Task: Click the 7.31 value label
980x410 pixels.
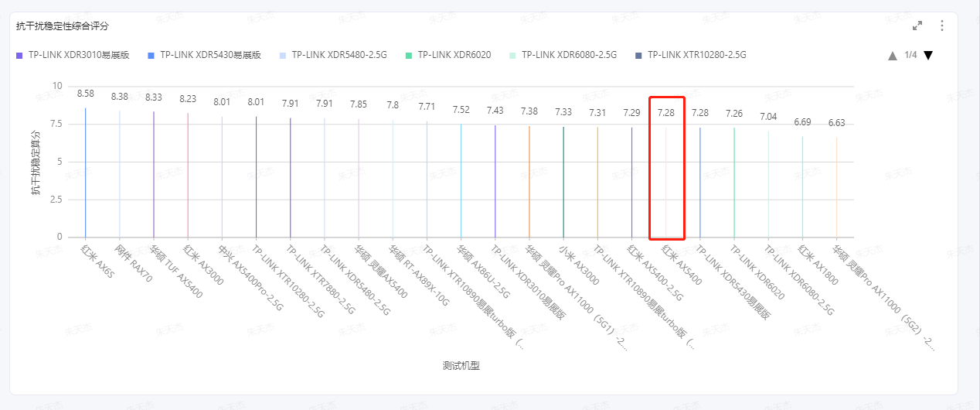Action: pos(597,113)
